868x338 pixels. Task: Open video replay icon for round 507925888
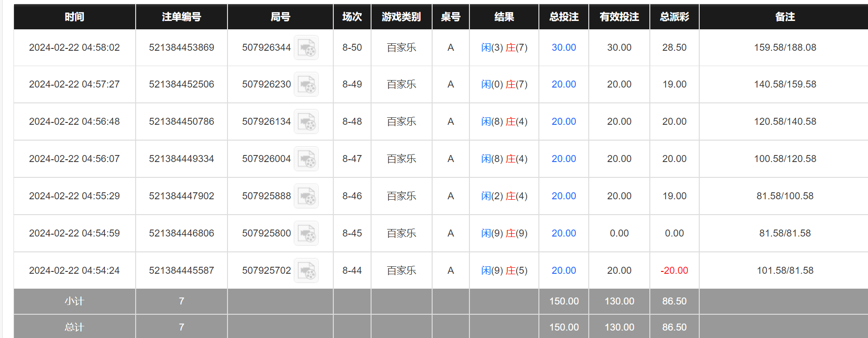coord(306,196)
